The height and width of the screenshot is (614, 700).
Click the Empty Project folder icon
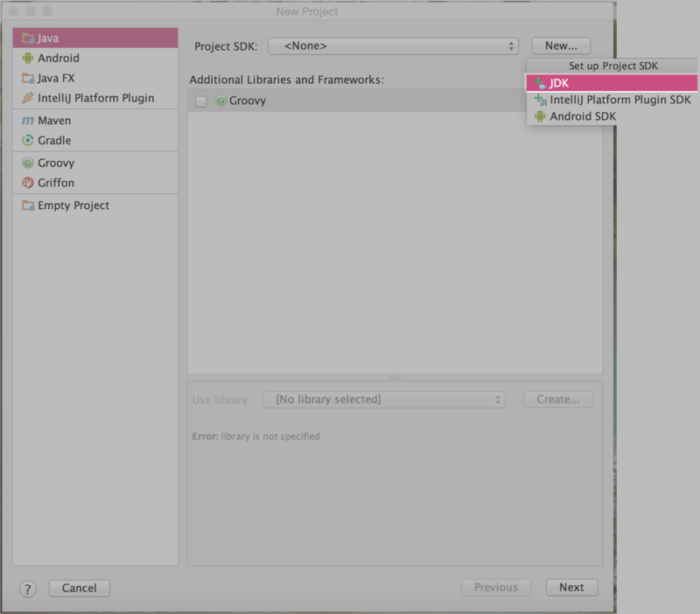[x=28, y=206]
